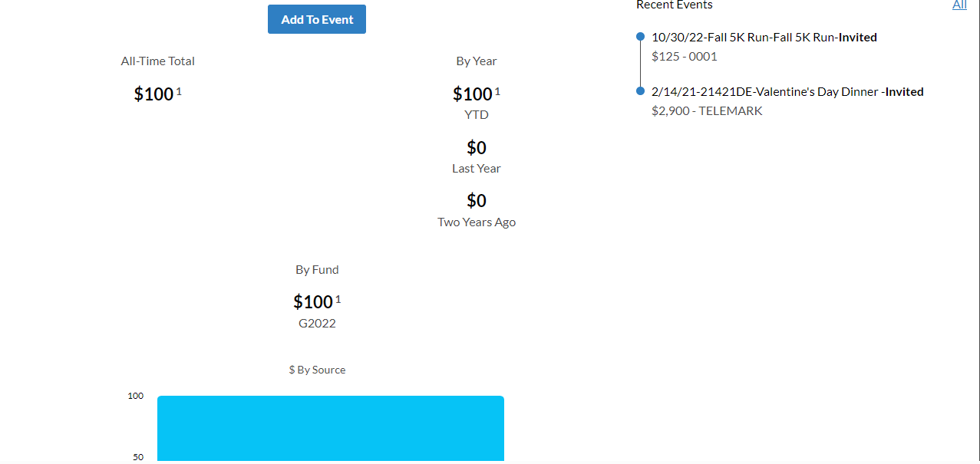The image size is (980, 464).
Task: Open the 2/14/21 Valentine's Day Dinner event entry
Action: click(x=787, y=91)
